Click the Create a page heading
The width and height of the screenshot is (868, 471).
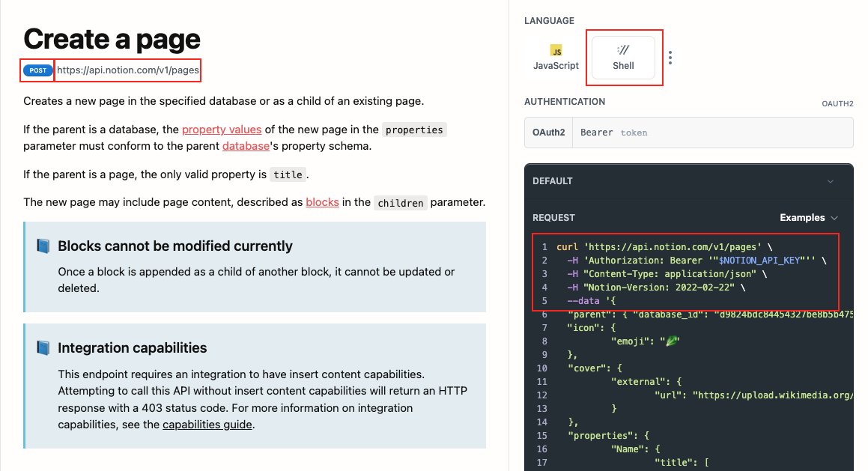(112, 39)
